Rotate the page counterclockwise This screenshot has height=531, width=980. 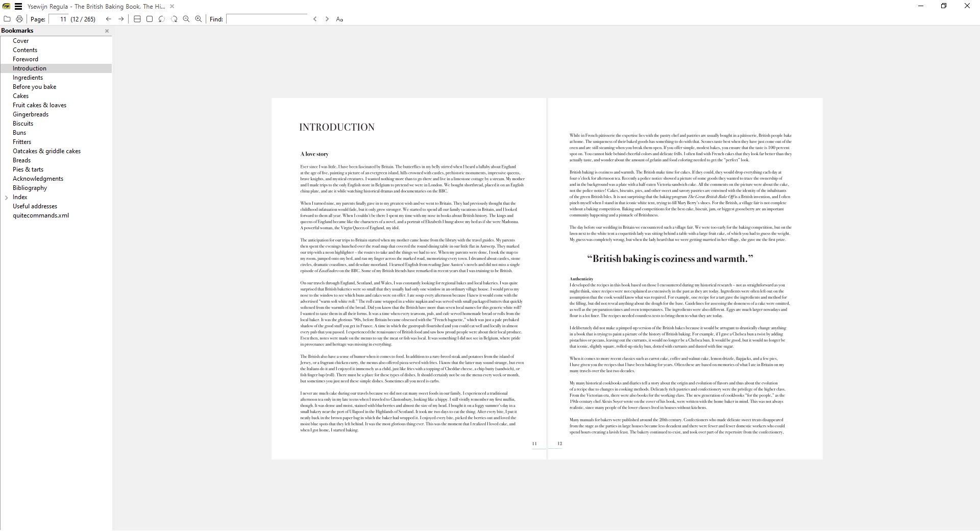click(162, 19)
